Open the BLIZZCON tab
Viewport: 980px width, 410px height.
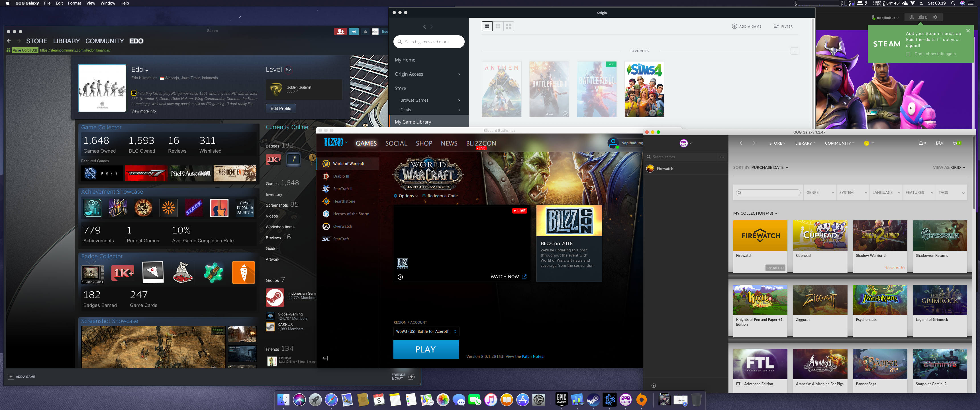pos(481,143)
